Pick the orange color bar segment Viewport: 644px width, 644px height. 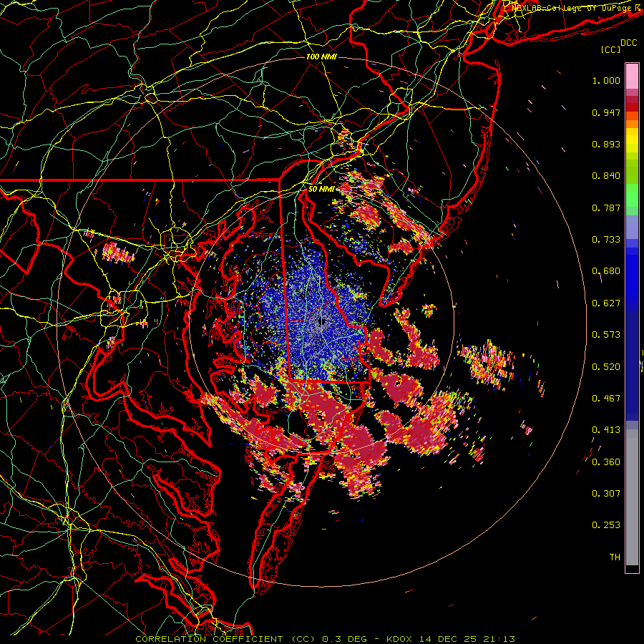tap(632, 123)
